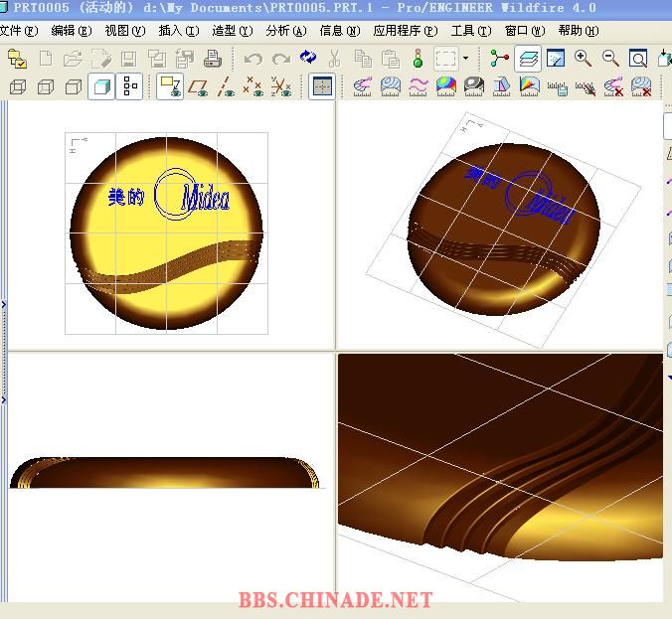Viewport: 672px width, 619px height.
Task: Select shaded display mode cube
Action: (101, 86)
